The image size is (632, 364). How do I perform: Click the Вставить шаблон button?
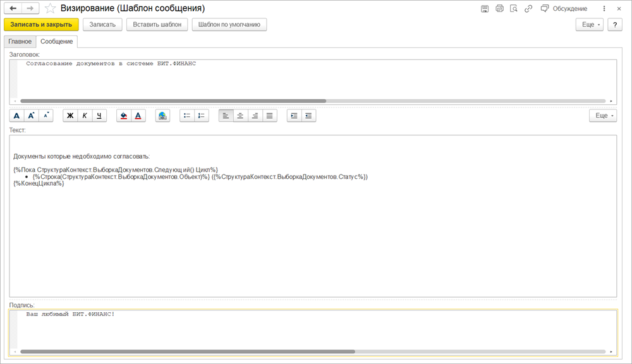click(157, 25)
